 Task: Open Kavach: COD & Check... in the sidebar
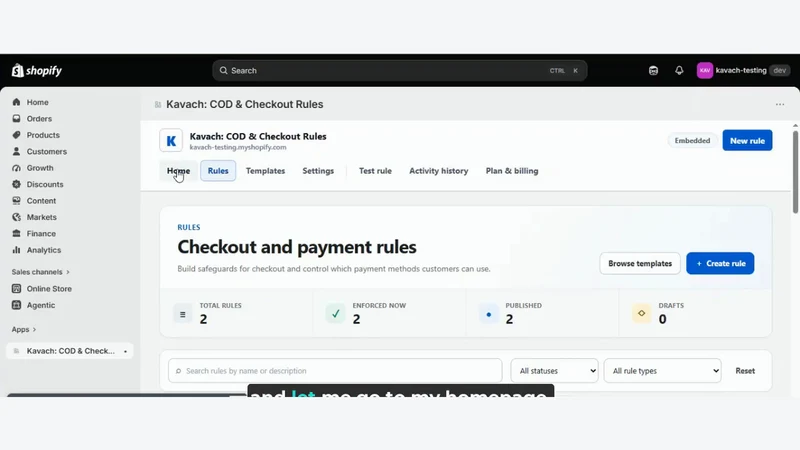click(70, 351)
